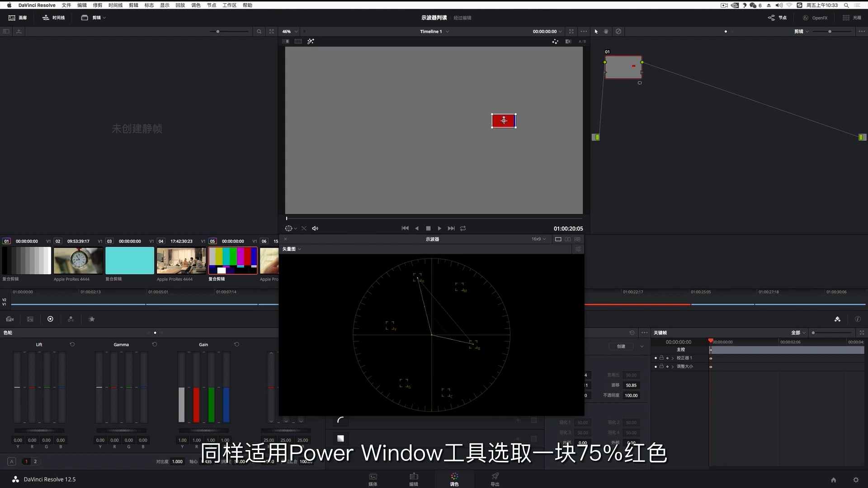Select the color bars clip thumbnail 05
868x488 pixels.
click(x=232, y=261)
